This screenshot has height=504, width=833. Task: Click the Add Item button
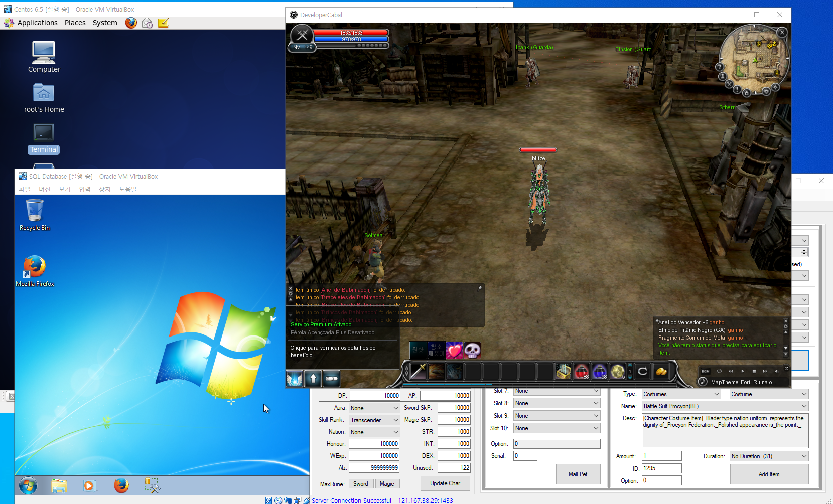769,474
